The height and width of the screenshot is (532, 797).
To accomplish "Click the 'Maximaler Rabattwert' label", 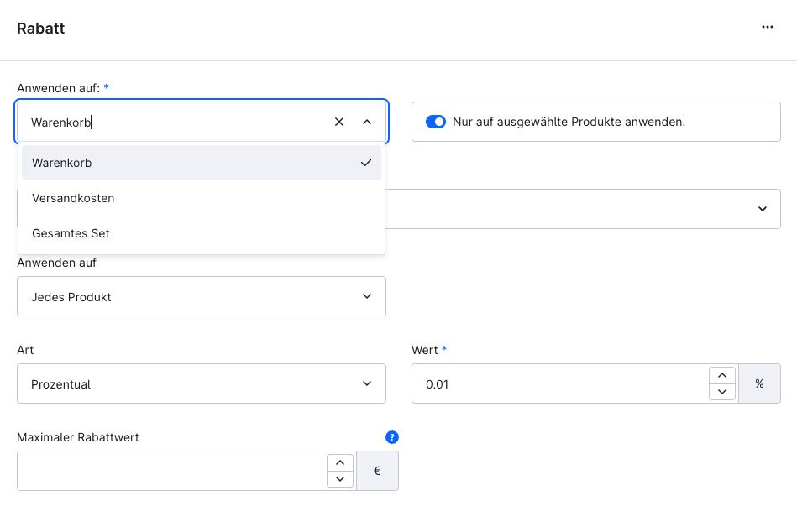I will click(78, 437).
